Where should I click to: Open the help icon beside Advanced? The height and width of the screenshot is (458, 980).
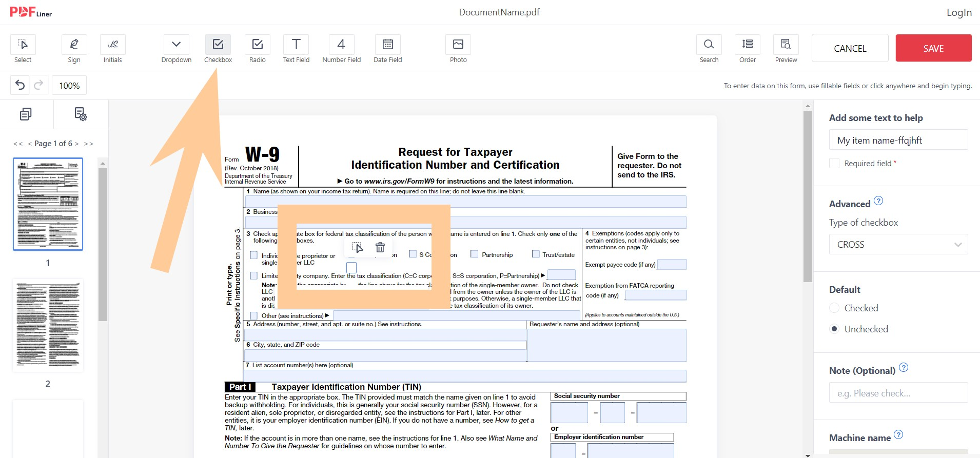coord(878,201)
